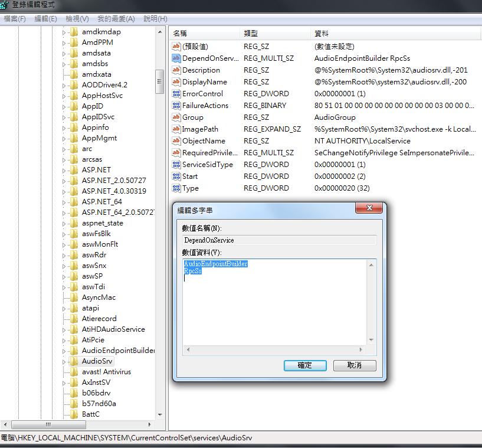The height and width of the screenshot is (448, 482).
Task: Expand the AudioSrv tree node
Action: 64,362
